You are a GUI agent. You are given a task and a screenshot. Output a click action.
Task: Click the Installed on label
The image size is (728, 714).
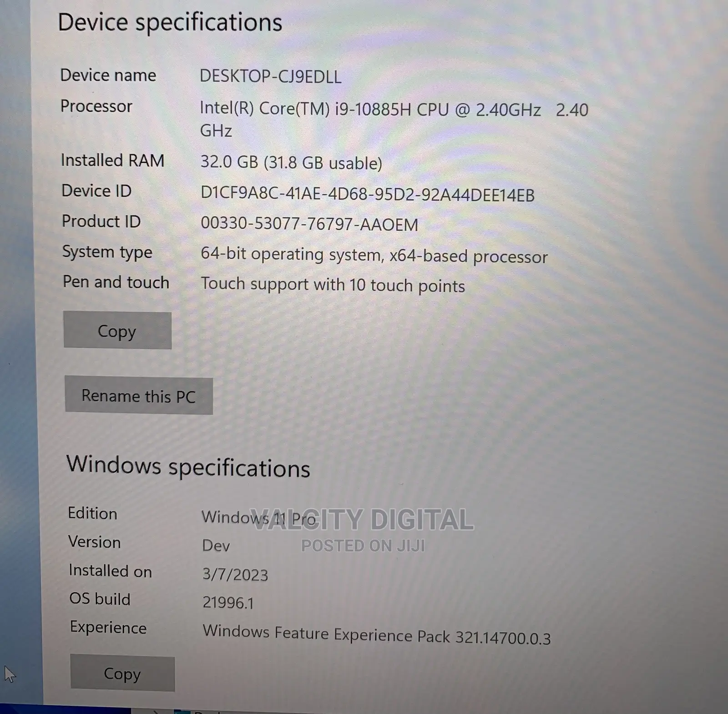click(111, 570)
